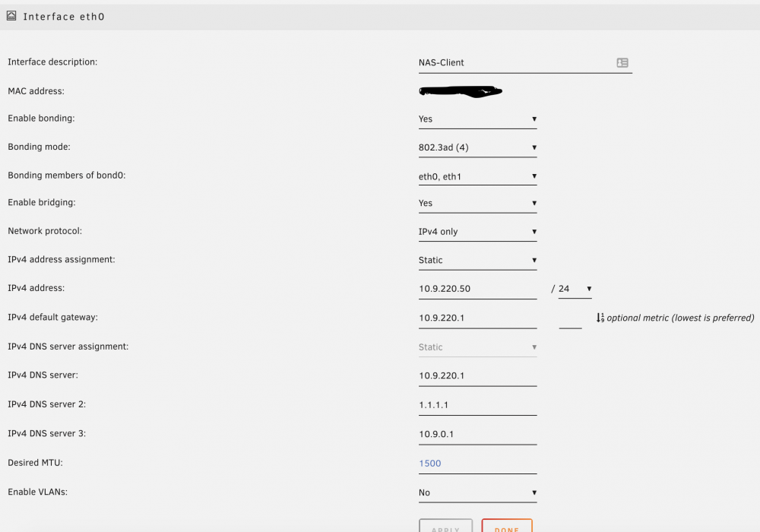This screenshot has width=760, height=532.
Task: Click the IPv4 address field 10.9.220.50
Action: pos(477,289)
